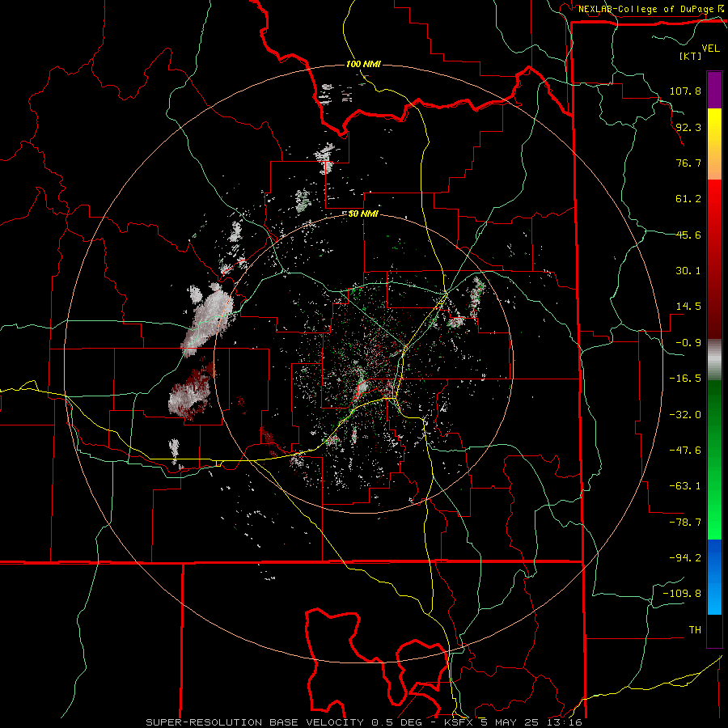Click the -78.7 scale value

[x=685, y=523]
